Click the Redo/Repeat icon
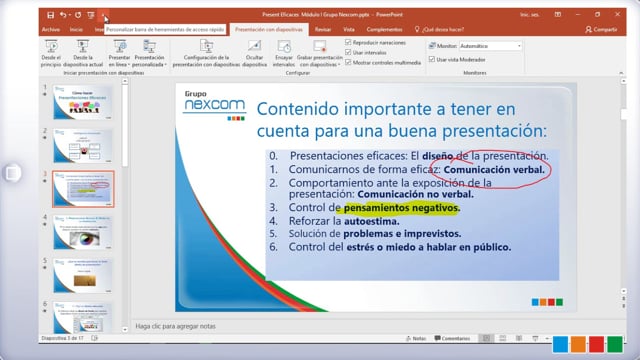The image size is (640, 360). pyautogui.click(x=78, y=15)
